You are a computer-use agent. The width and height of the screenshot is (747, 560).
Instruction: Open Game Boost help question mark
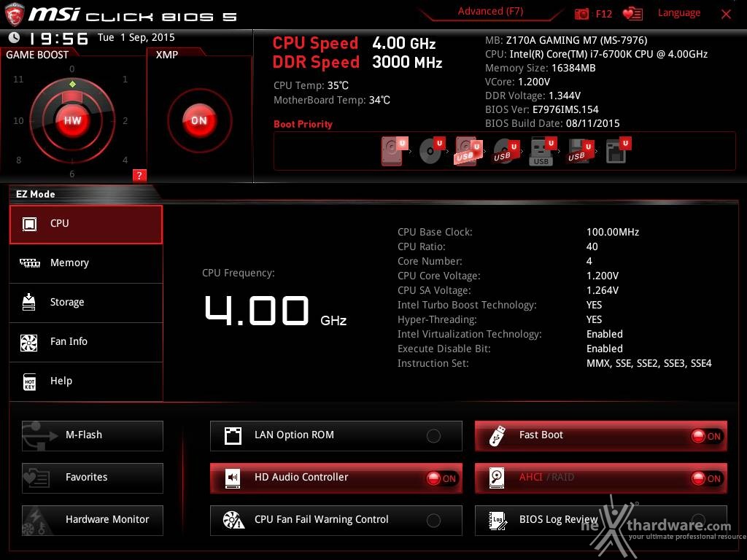pyautogui.click(x=139, y=175)
